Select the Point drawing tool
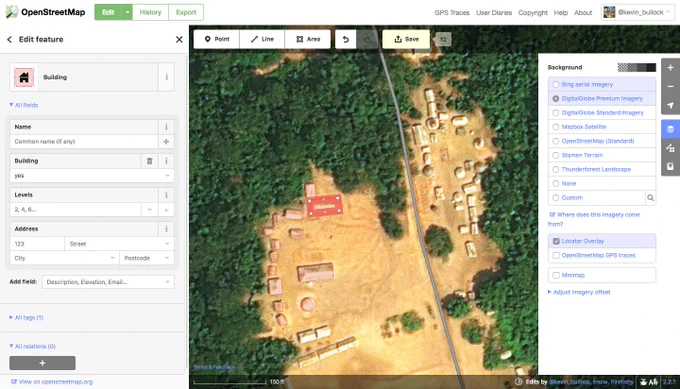Viewport: 680px width, 389px height. [217, 39]
